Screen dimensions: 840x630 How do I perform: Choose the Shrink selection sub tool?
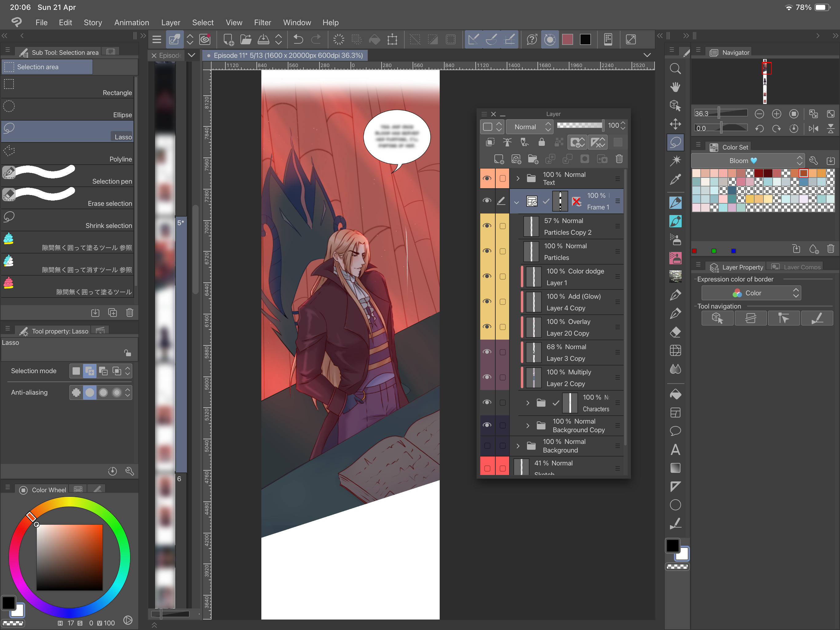pyautogui.click(x=68, y=220)
